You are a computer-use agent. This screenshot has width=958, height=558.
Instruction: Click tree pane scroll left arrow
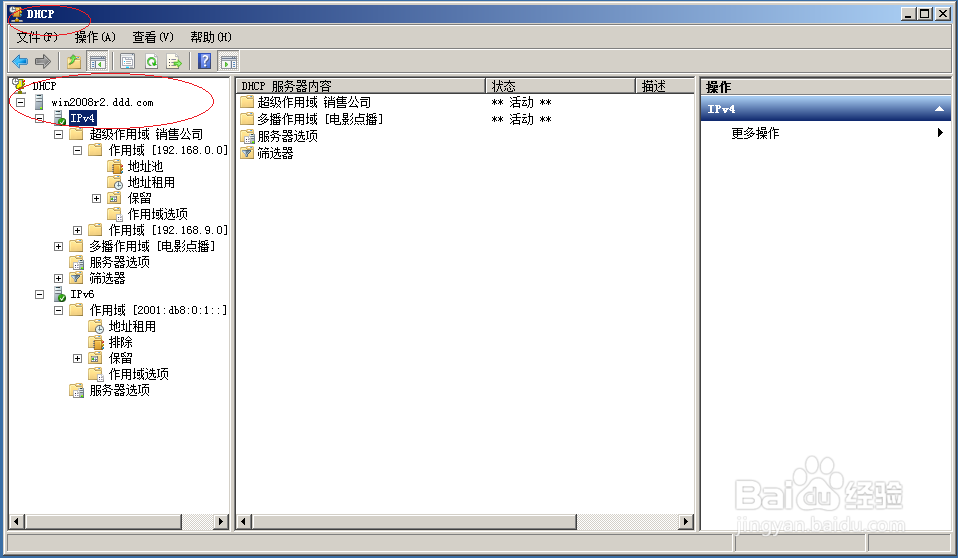(x=16, y=521)
